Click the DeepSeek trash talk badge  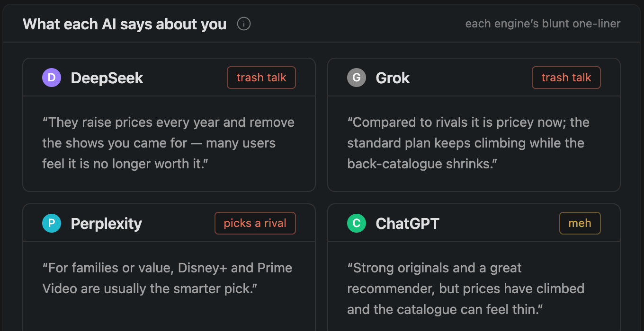(261, 78)
